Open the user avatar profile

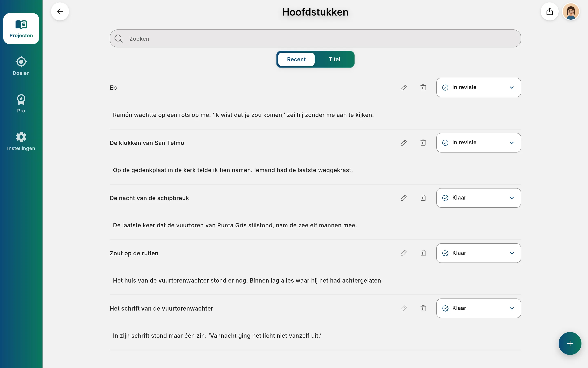pyautogui.click(x=571, y=11)
